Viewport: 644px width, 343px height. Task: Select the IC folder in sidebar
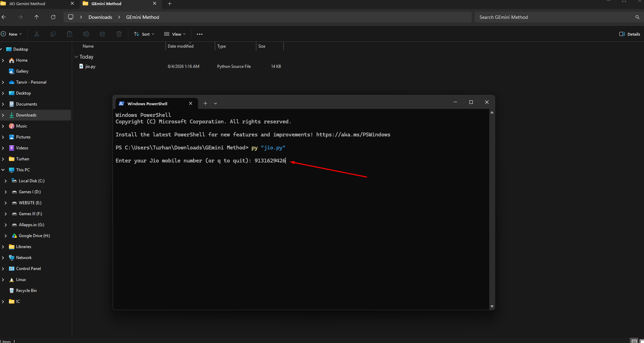[x=18, y=302]
